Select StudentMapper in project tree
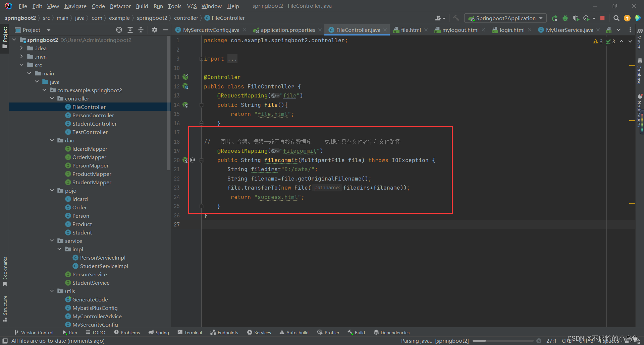 pyautogui.click(x=92, y=182)
